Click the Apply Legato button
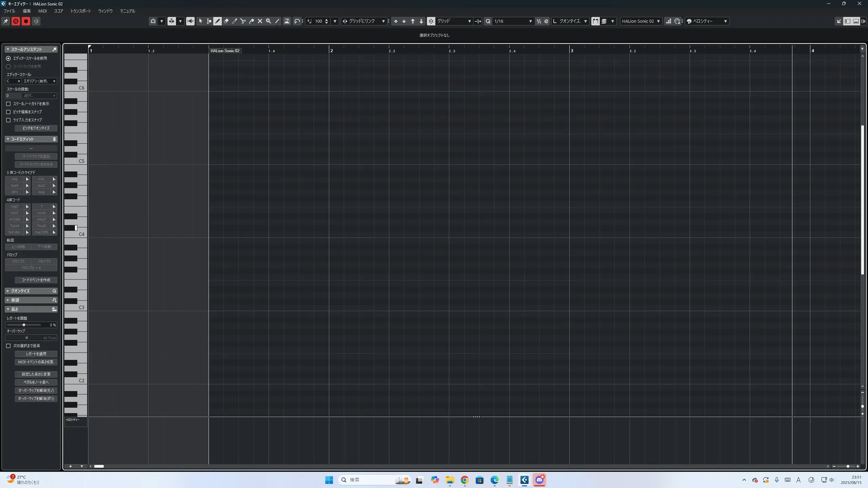 [x=36, y=354]
